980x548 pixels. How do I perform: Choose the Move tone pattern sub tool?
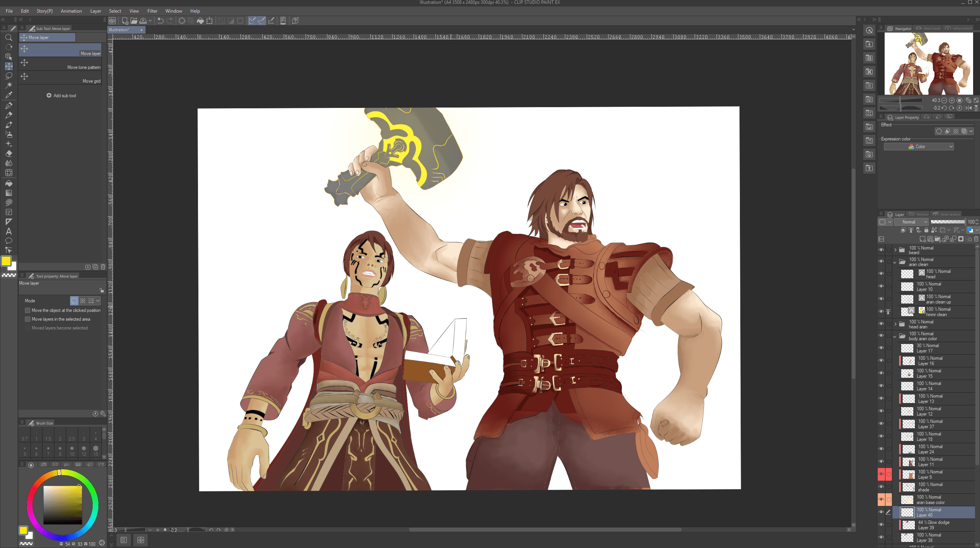coord(61,64)
